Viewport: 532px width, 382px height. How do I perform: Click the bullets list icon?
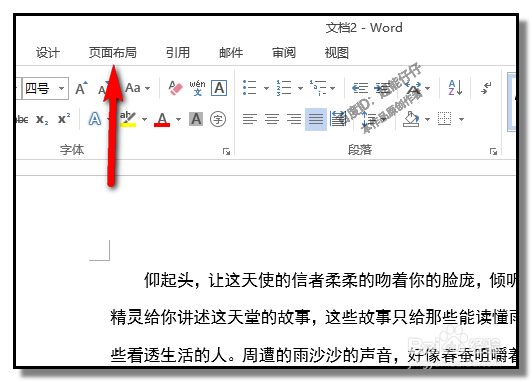click(x=250, y=88)
